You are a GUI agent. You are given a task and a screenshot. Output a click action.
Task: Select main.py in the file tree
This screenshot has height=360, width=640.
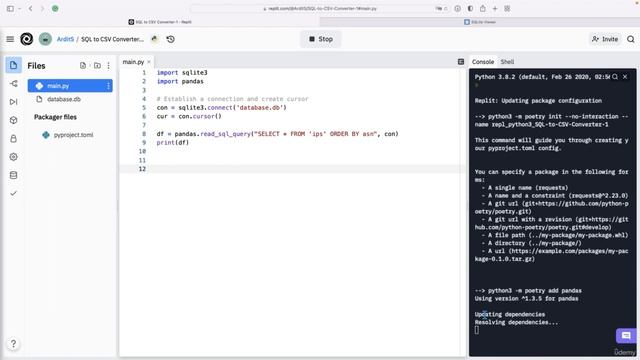point(70,86)
